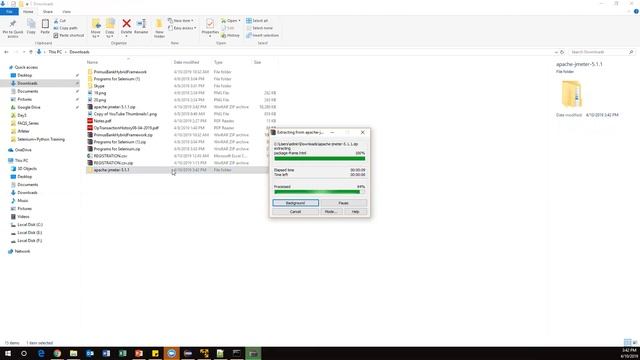
Task: Refresh the Downloads folder view
Action: pos(562,52)
